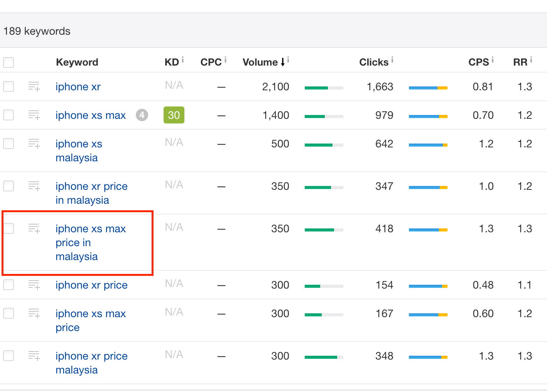Click green volume bar for 'iphone xs malaysia'
This screenshot has width=547, height=392.
coord(324,145)
